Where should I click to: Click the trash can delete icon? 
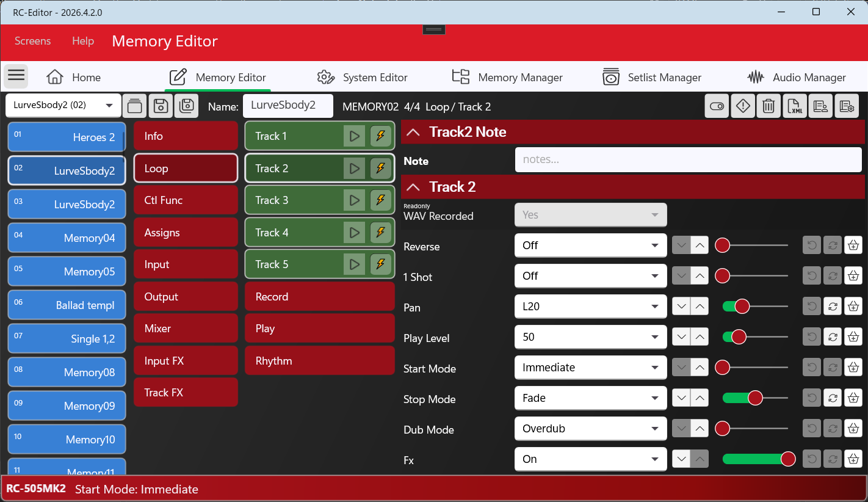point(769,106)
